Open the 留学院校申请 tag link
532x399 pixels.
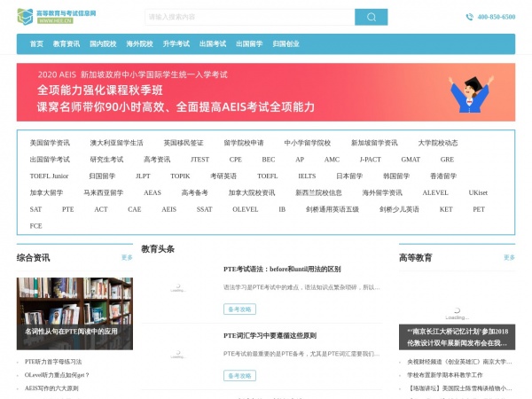(x=244, y=143)
